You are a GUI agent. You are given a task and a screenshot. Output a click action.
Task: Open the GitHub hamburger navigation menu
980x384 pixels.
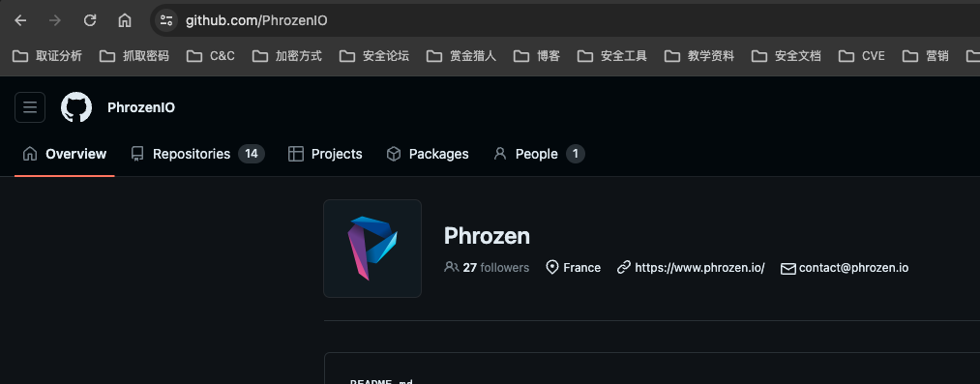coord(30,107)
